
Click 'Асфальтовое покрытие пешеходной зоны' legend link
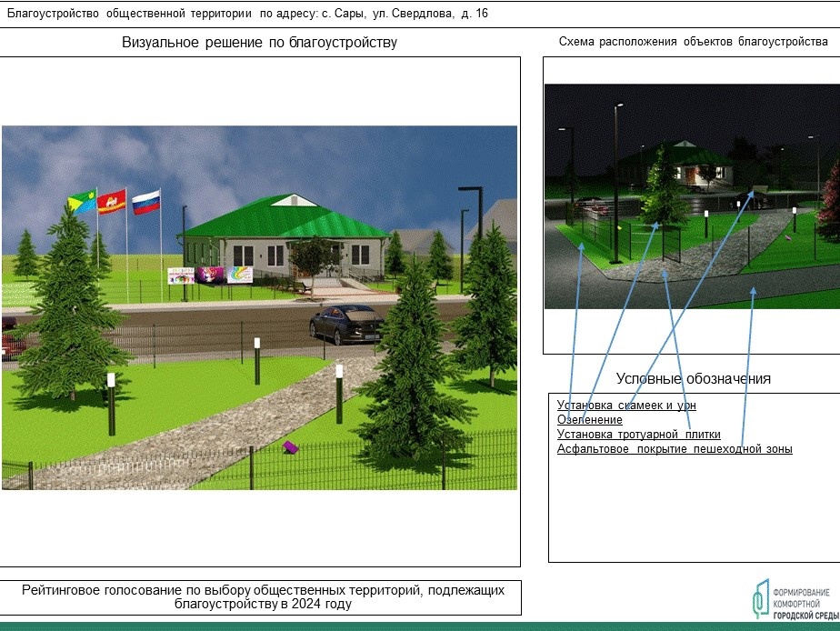(675, 448)
